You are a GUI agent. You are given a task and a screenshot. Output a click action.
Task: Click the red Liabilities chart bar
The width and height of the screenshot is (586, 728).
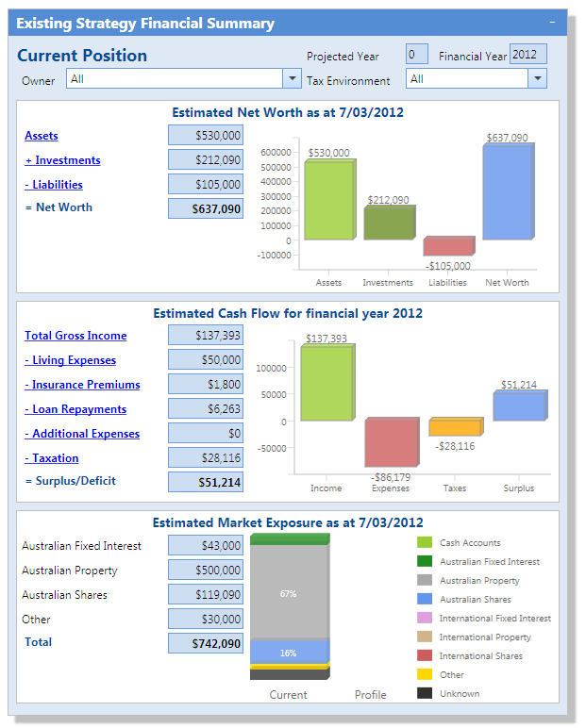click(449, 246)
